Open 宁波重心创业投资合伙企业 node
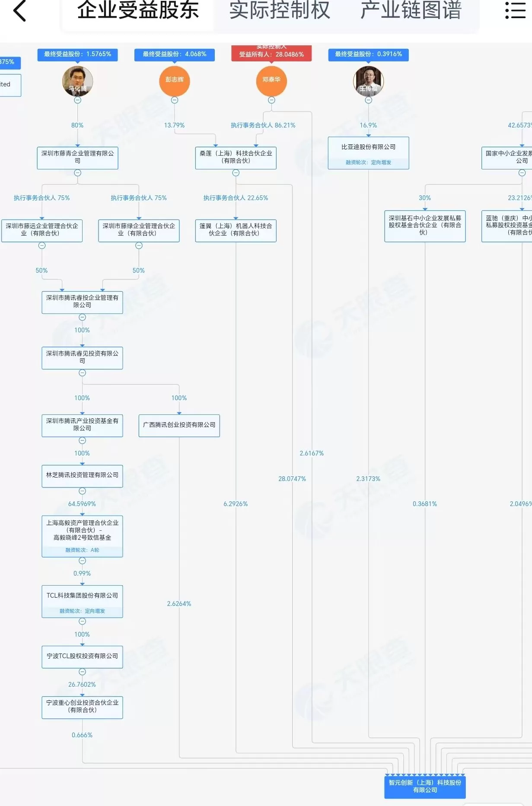The width and height of the screenshot is (532, 806). coord(82,707)
